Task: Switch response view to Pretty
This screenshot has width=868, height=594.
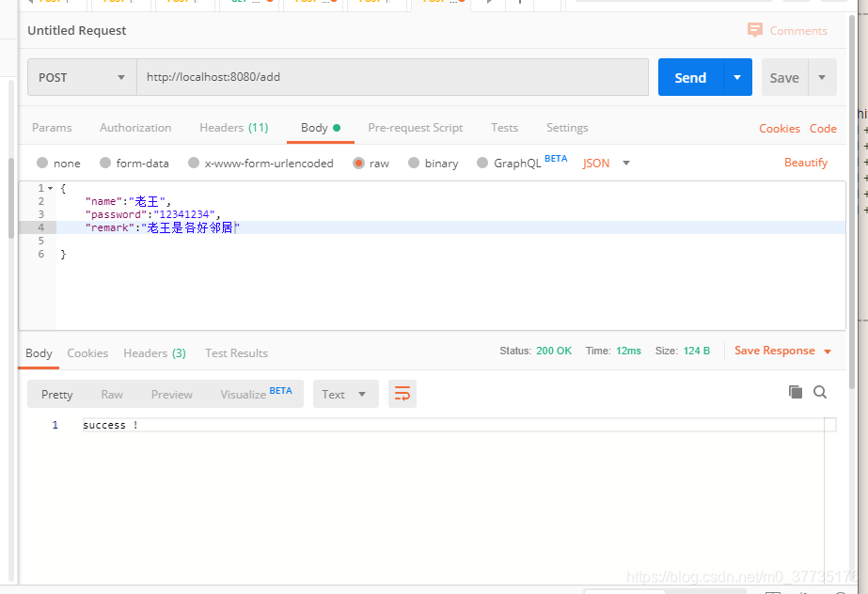Action: click(x=57, y=395)
